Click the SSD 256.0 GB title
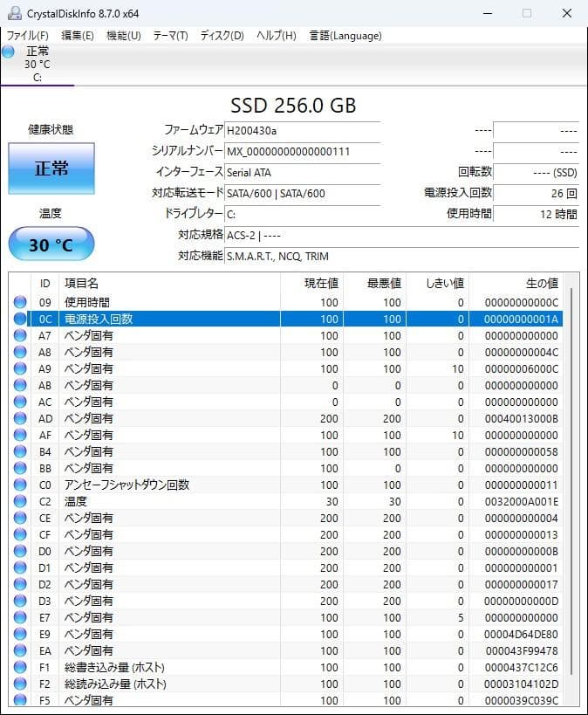Screen dimensions: 588x715 pos(293,106)
